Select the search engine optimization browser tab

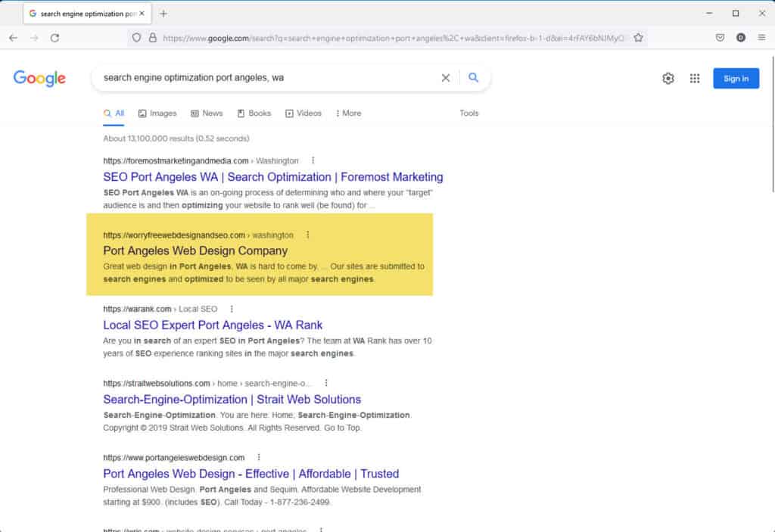pos(87,14)
